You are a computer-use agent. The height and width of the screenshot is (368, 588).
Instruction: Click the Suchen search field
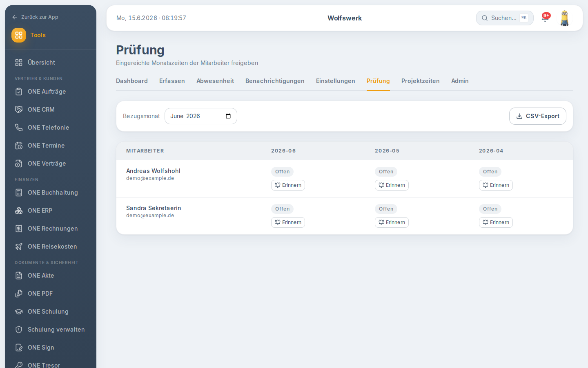tap(505, 18)
